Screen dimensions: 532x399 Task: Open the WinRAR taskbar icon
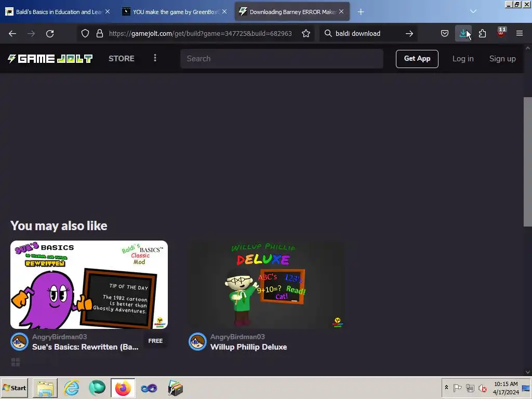coord(175,388)
